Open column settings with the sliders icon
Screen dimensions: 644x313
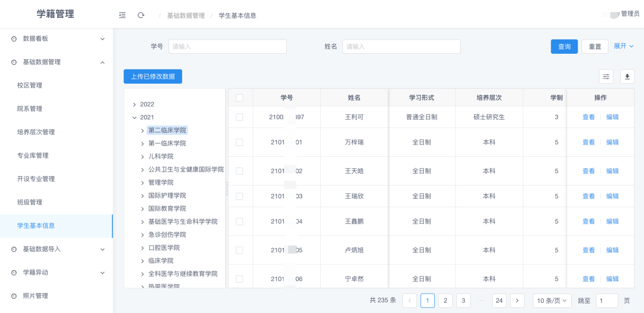(606, 76)
